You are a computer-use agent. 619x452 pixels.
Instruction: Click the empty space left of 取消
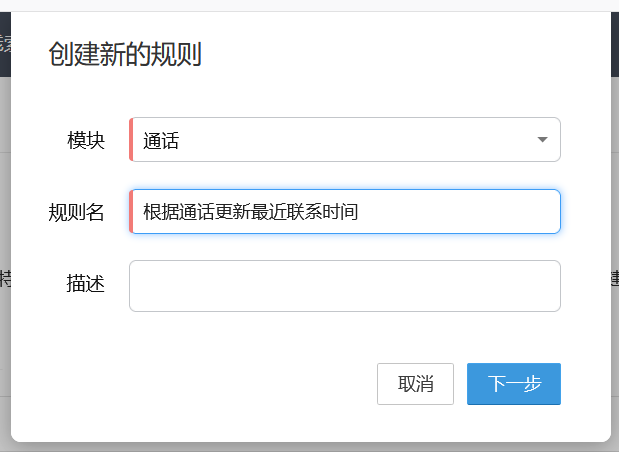200,384
